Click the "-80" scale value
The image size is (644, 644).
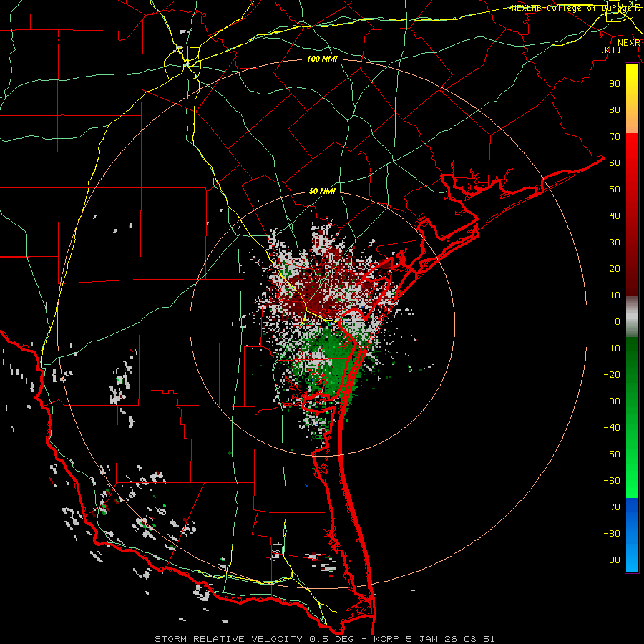coord(612,534)
